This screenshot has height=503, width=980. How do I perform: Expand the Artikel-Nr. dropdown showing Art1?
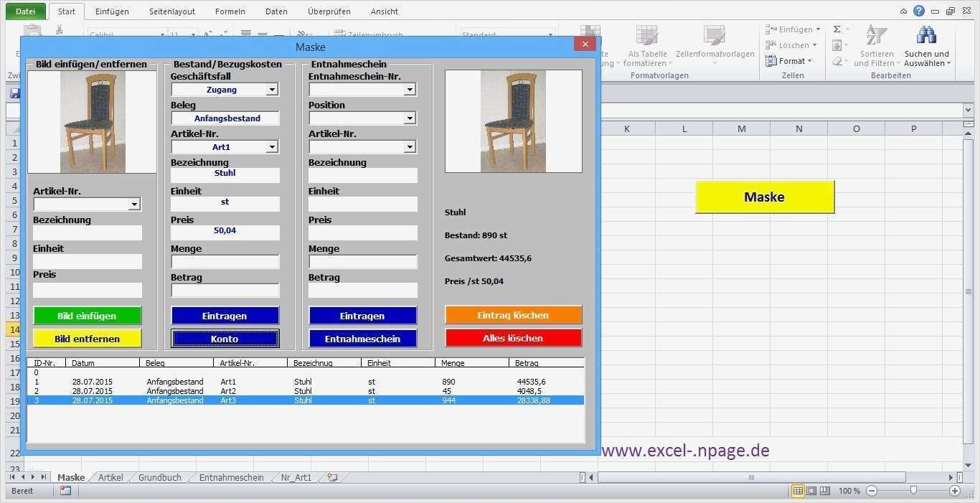[272, 146]
